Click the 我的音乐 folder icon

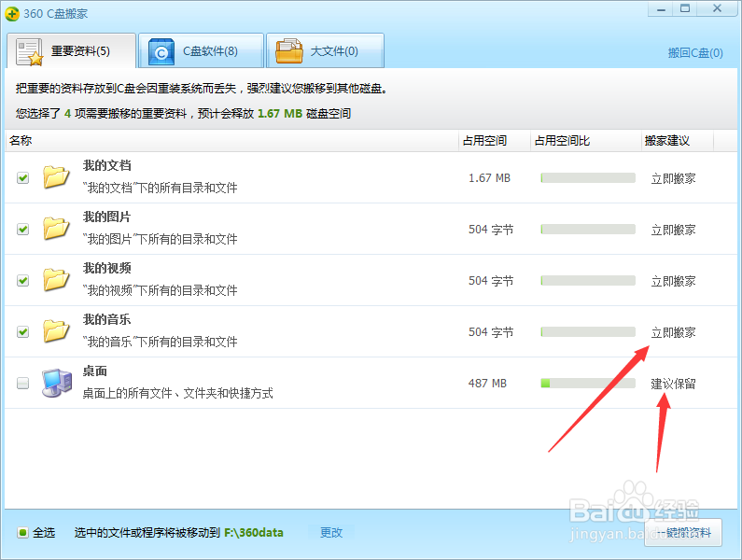pos(56,331)
